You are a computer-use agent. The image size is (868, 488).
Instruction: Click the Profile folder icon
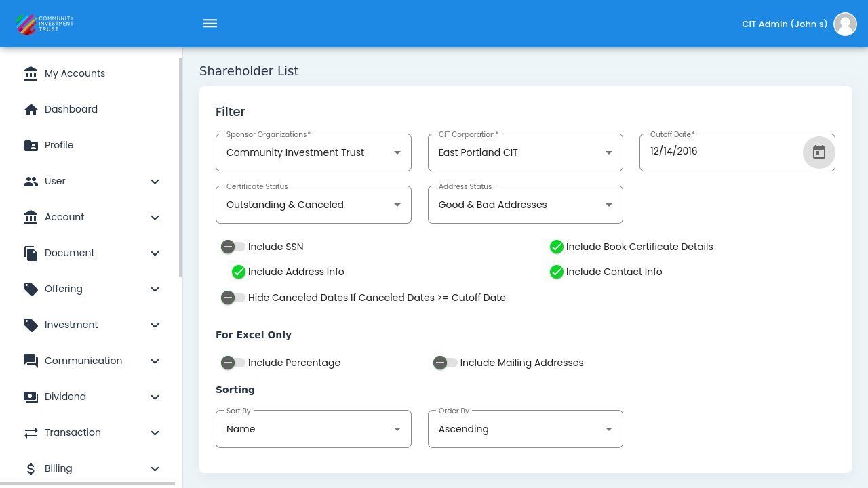pos(31,146)
